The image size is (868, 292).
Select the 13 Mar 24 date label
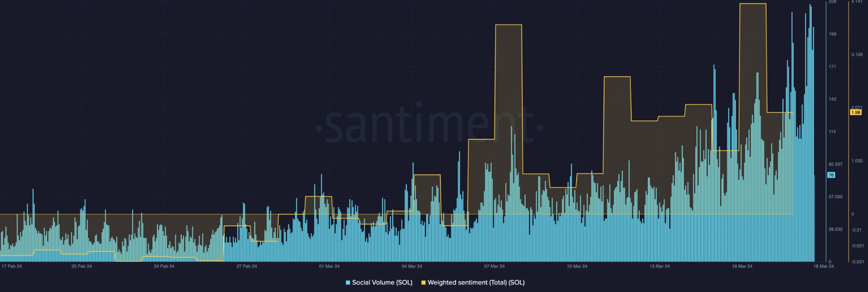coord(659,266)
